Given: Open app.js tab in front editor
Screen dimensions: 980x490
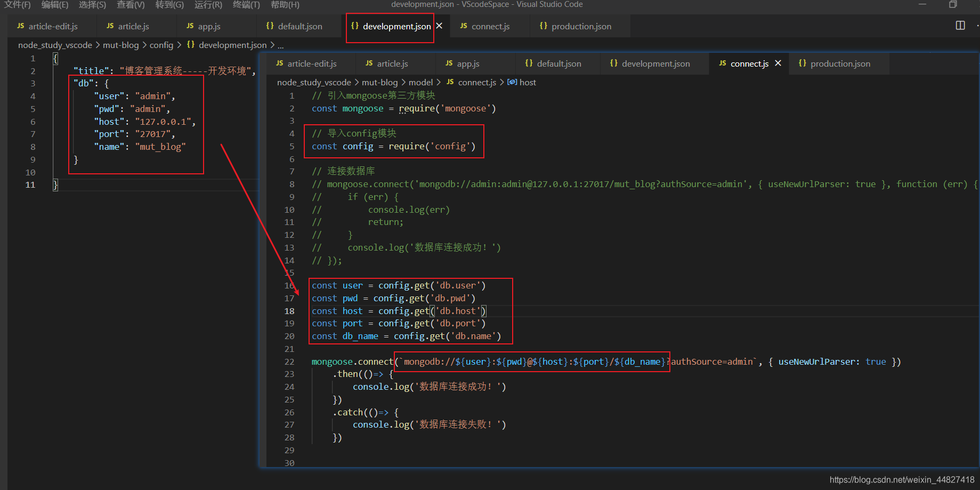Looking at the screenshot, I should (x=468, y=63).
